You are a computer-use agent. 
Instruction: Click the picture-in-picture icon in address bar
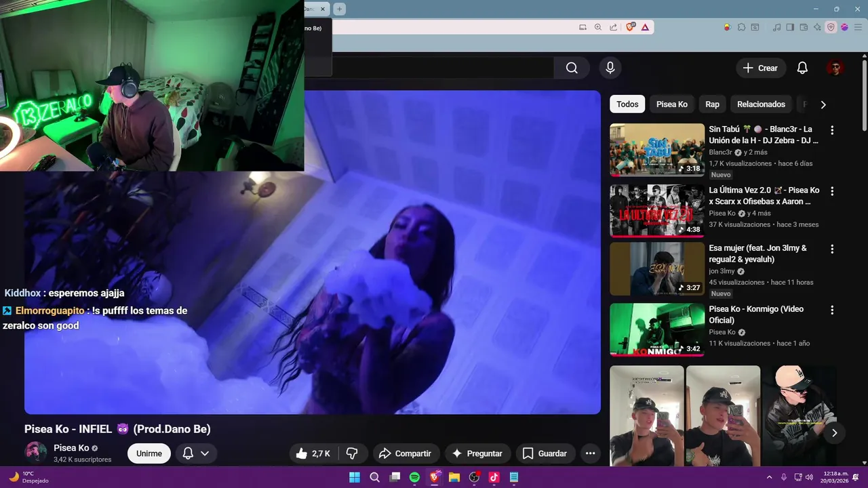coord(583,27)
